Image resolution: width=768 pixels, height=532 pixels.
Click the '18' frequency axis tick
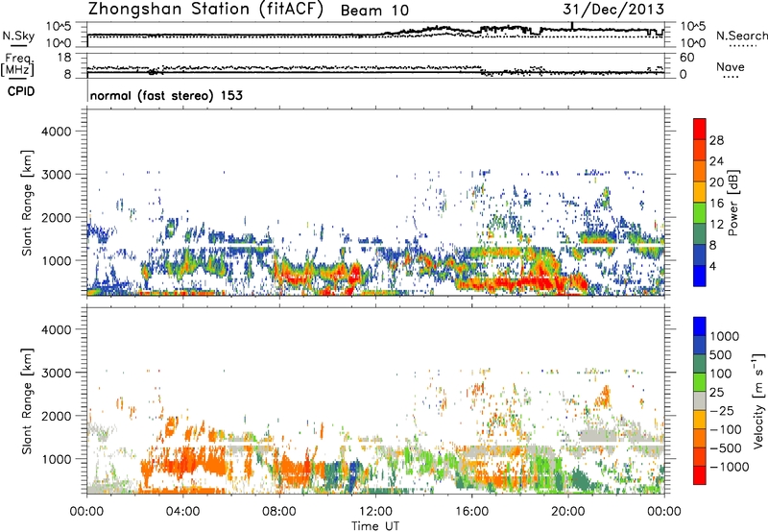coord(64,58)
